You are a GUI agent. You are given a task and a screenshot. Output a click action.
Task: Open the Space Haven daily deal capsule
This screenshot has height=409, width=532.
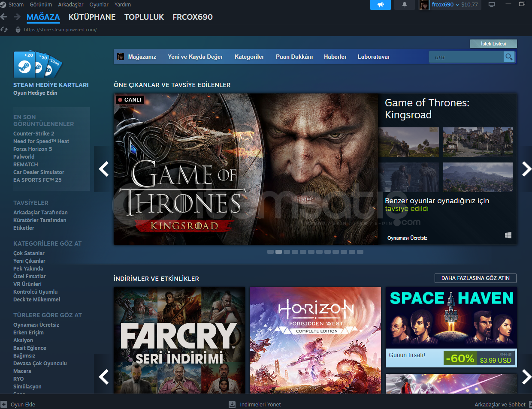pyautogui.click(x=451, y=328)
